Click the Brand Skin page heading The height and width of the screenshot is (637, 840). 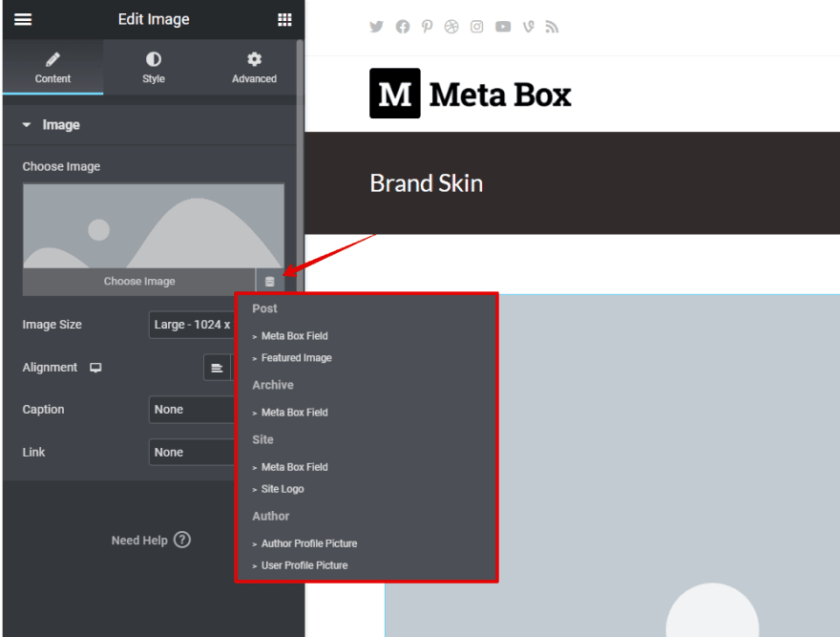[x=427, y=183]
